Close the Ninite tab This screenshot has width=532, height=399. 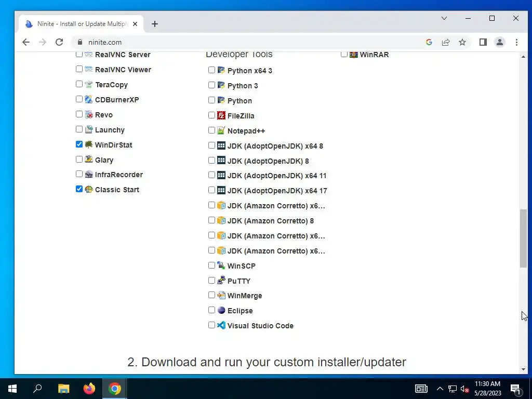[x=135, y=24]
